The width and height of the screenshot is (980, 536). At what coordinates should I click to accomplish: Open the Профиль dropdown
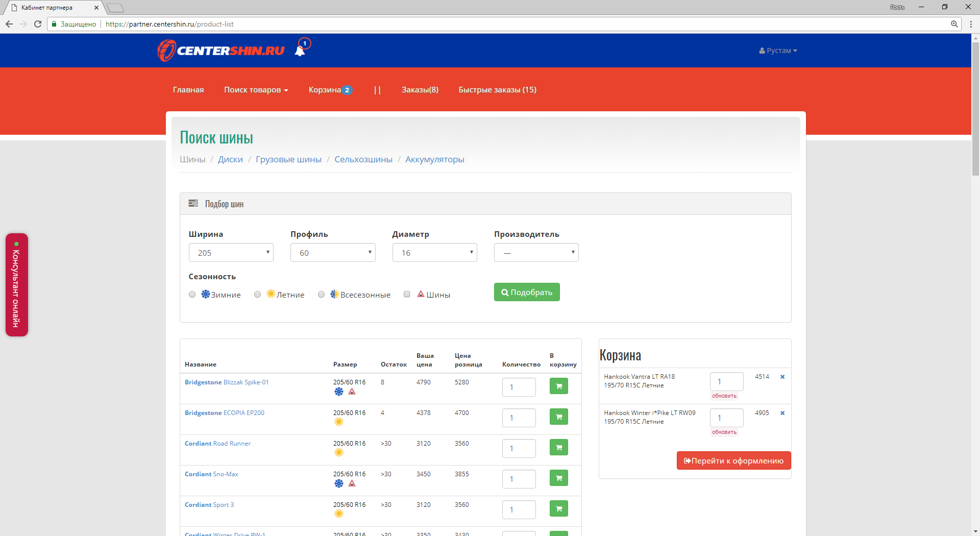[333, 253]
